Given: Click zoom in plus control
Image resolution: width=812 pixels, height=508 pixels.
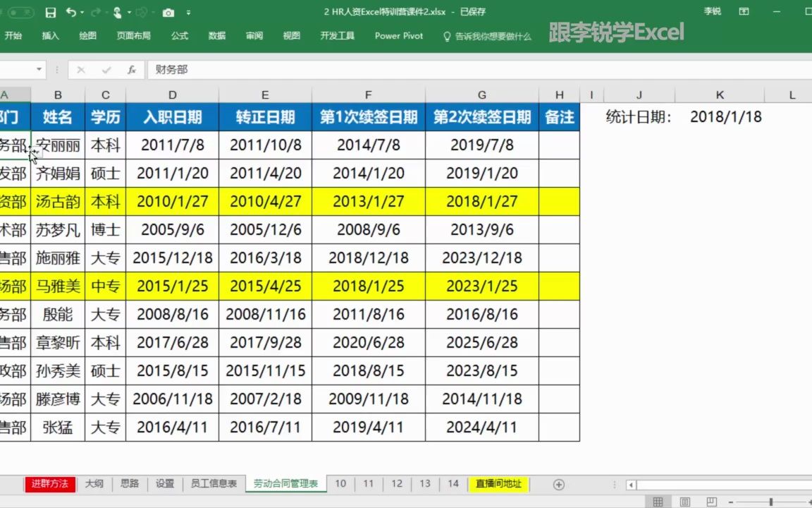Looking at the screenshot, I should [809, 501].
